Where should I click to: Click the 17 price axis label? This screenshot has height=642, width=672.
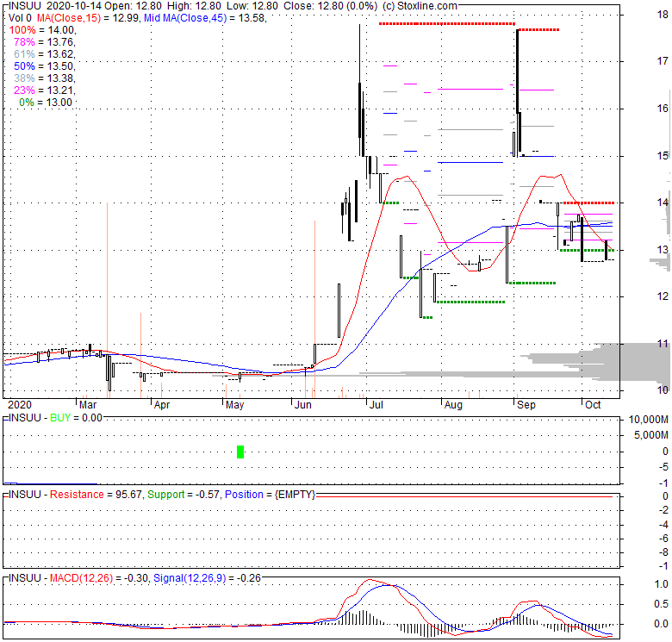coord(663,61)
